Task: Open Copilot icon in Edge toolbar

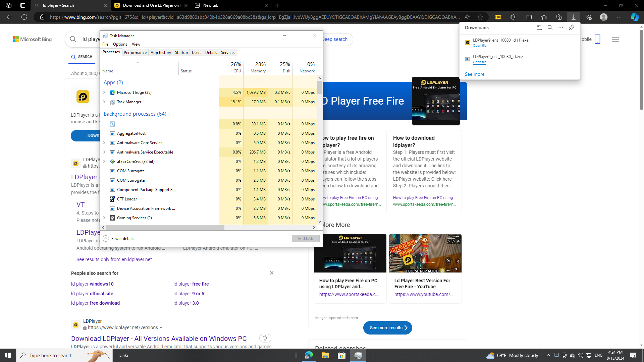Action: tap(634, 17)
